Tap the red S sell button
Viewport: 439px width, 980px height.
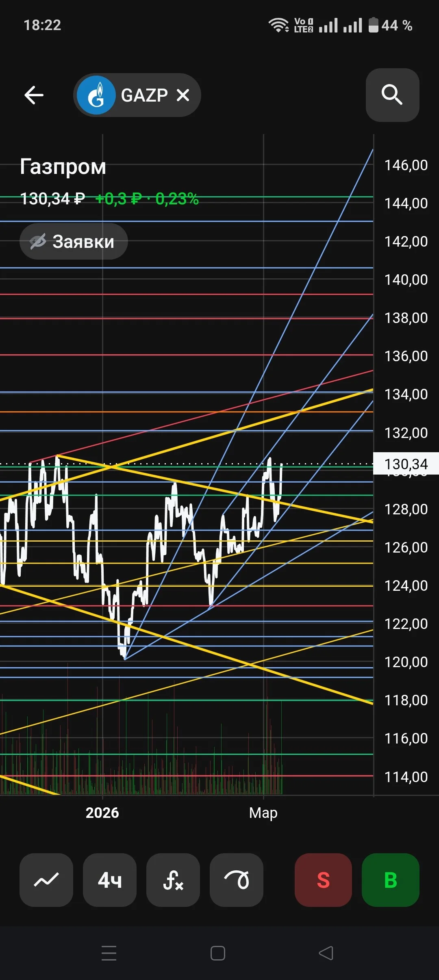(x=323, y=880)
